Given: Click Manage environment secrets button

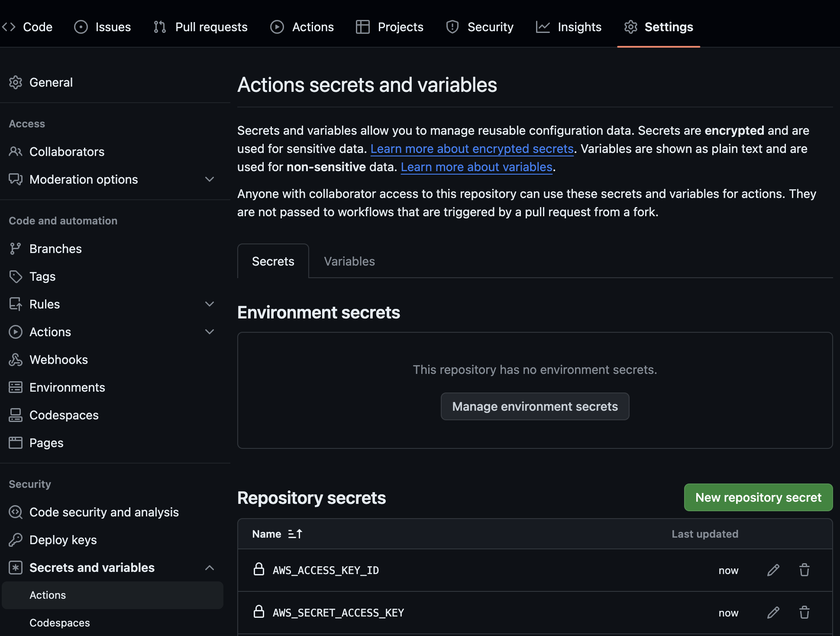Looking at the screenshot, I should click(535, 406).
